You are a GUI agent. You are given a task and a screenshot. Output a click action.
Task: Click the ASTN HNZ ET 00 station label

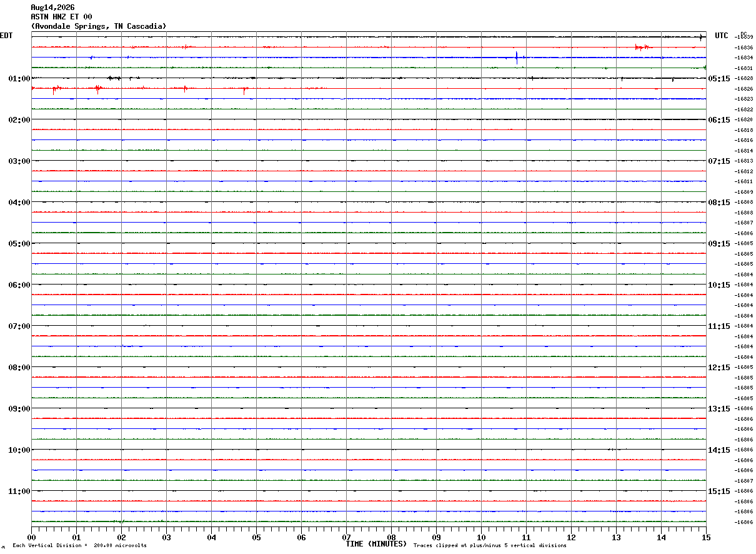click(x=62, y=17)
